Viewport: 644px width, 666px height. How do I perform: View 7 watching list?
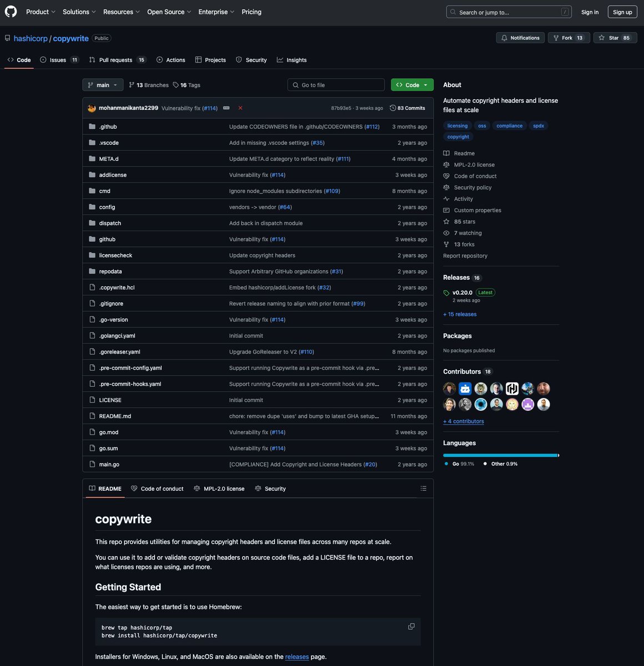point(462,233)
